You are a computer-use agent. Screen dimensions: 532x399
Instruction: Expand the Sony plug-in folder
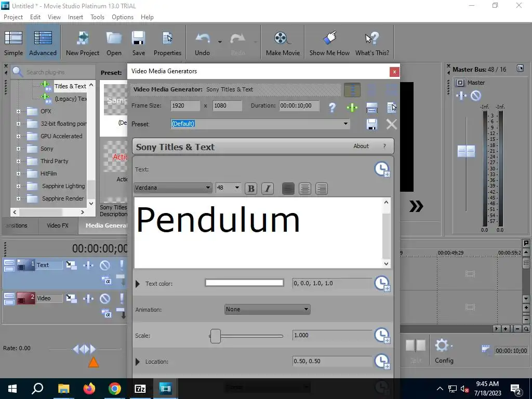tap(18, 149)
